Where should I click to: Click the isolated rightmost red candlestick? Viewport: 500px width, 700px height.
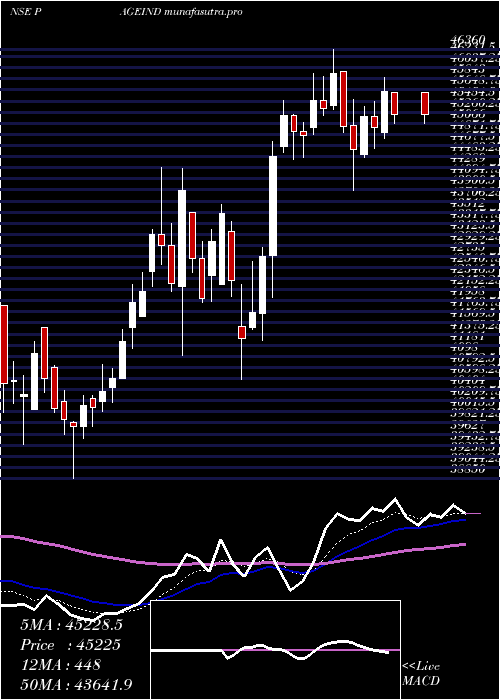point(425,105)
